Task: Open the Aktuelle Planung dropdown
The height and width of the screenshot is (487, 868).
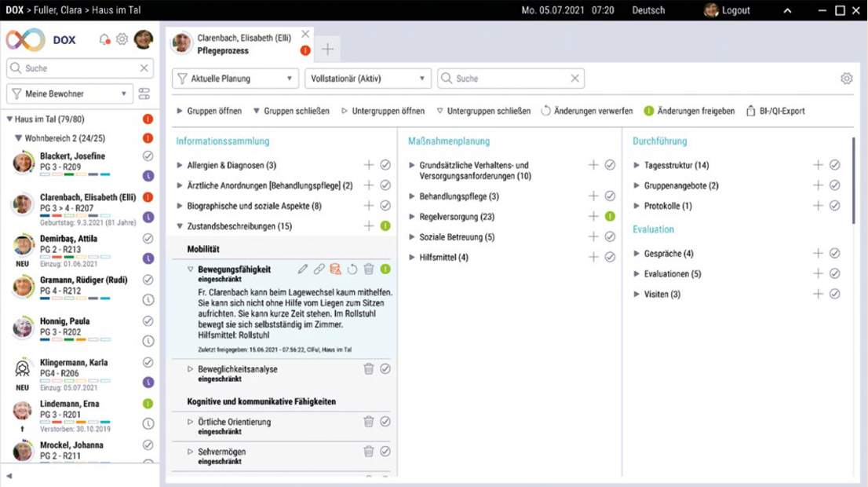Action: (x=235, y=79)
